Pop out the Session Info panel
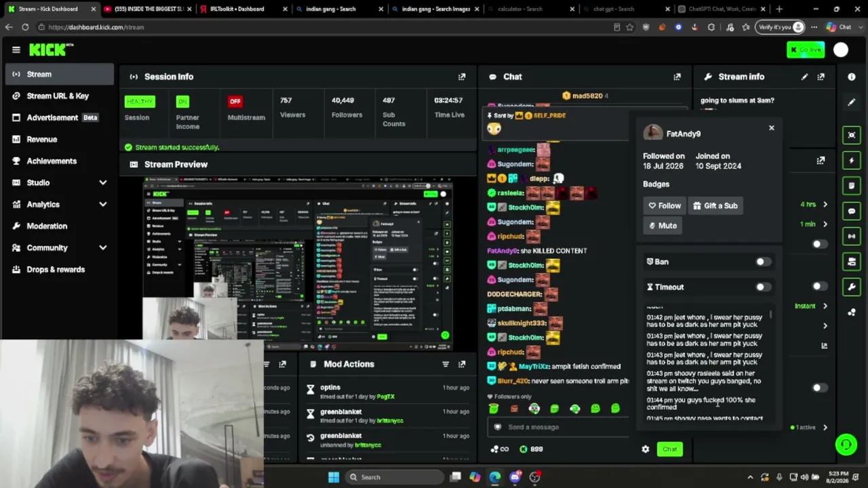868x488 pixels. coord(462,77)
